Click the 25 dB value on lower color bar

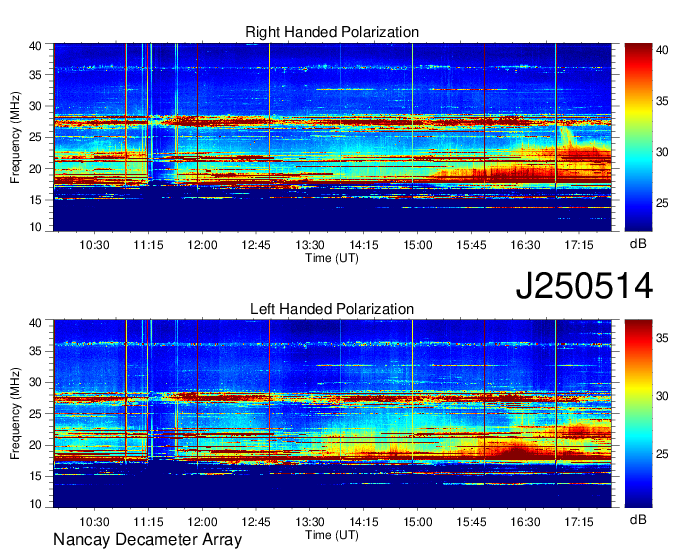point(662,454)
